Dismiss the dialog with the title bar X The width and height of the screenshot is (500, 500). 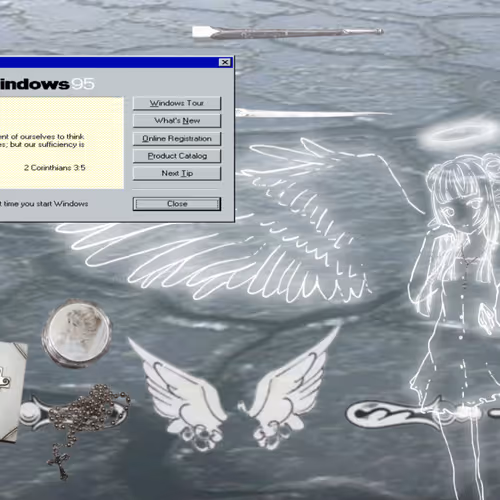[x=225, y=62]
